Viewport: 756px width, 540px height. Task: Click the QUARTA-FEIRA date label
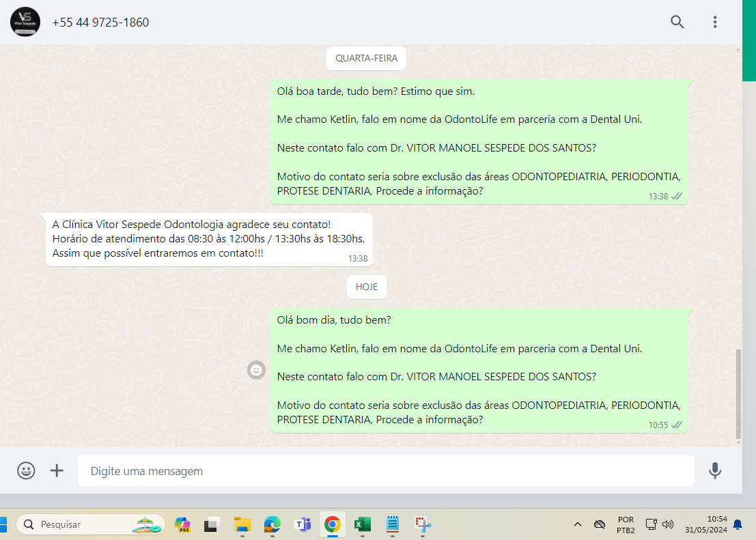pyautogui.click(x=367, y=58)
